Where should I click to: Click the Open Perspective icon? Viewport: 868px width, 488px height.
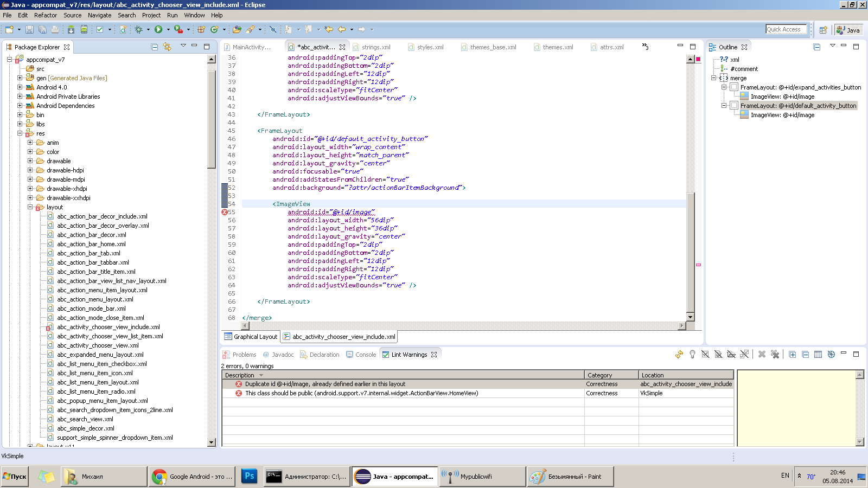click(x=823, y=30)
